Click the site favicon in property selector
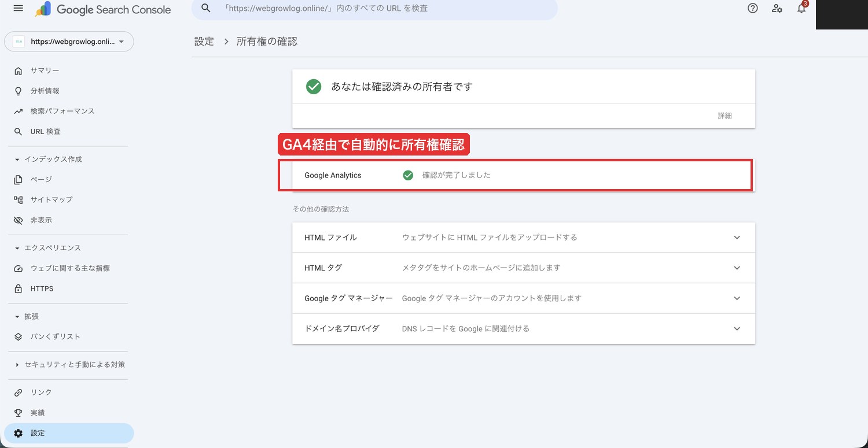This screenshot has width=868, height=448. pos(19,42)
